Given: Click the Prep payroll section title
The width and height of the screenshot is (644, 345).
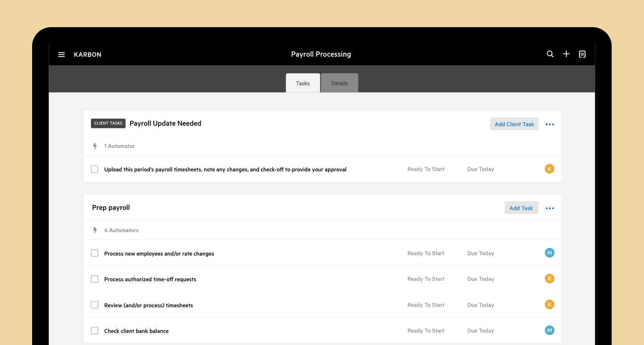Looking at the screenshot, I should tap(111, 208).
